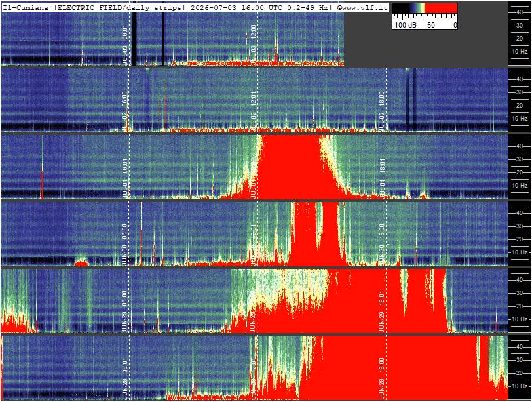Click the JUL 03 12:00 time label
The image size is (532, 402).
pos(253,44)
